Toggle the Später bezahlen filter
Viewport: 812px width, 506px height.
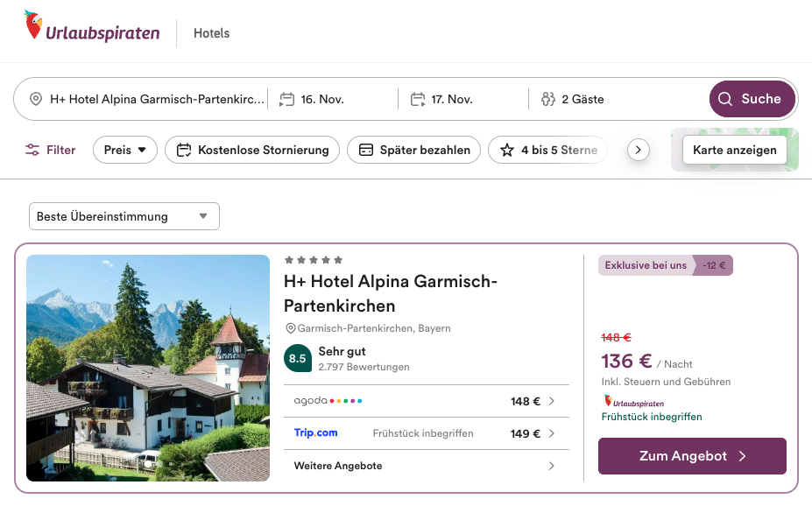point(414,150)
